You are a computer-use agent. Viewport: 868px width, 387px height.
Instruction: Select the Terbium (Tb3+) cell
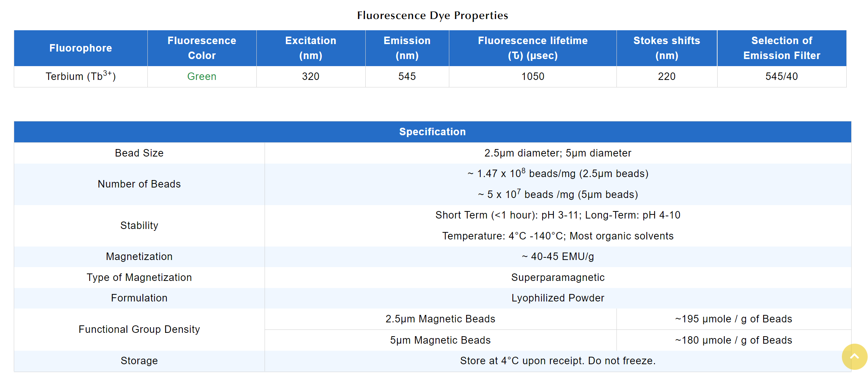click(81, 77)
